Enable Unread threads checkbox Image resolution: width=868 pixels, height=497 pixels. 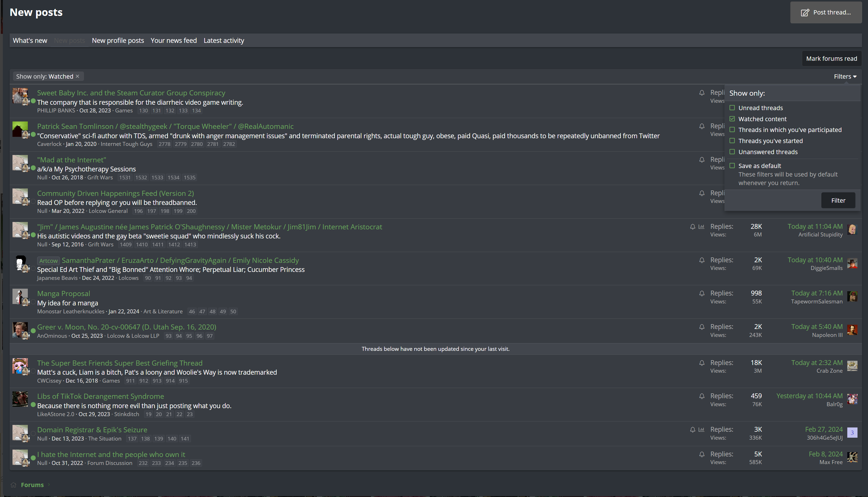click(x=732, y=108)
